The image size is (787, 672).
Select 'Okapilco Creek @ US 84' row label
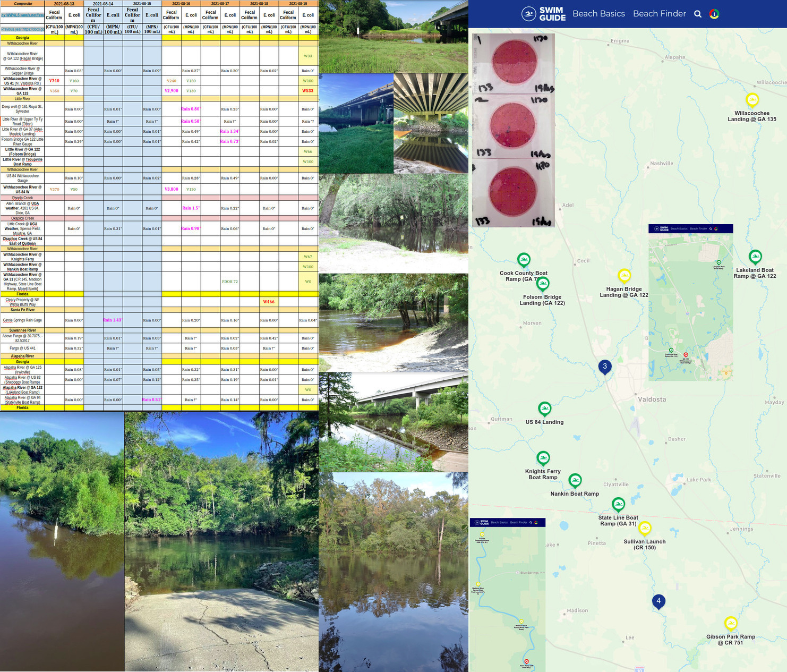pyautogui.click(x=22, y=241)
